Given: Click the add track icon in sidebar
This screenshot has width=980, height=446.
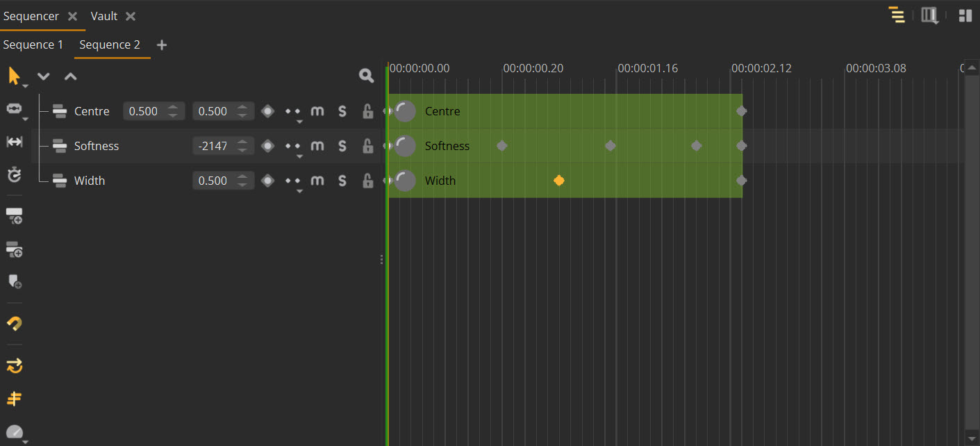Looking at the screenshot, I should coord(14,216).
